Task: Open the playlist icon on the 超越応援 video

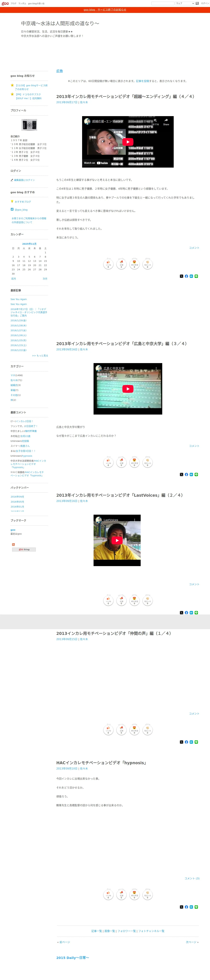Action: [x=155, y=121]
